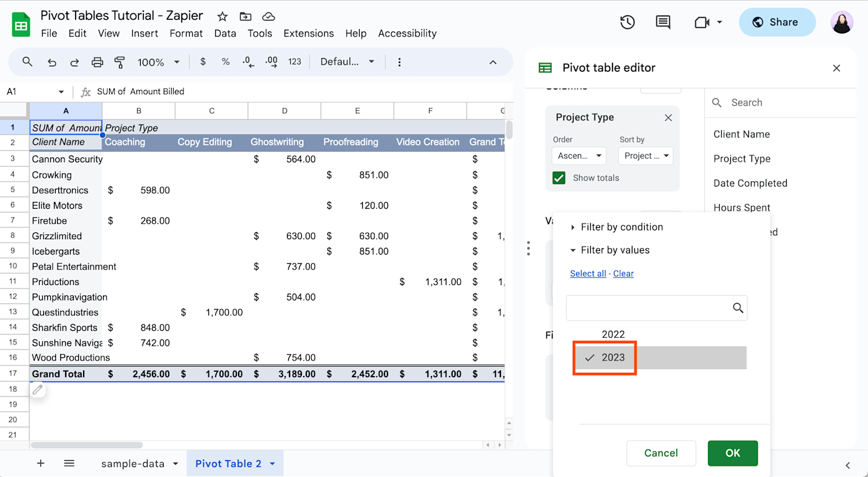This screenshot has height=477, width=868.
Task: Click the Share button
Action: pos(777,22)
